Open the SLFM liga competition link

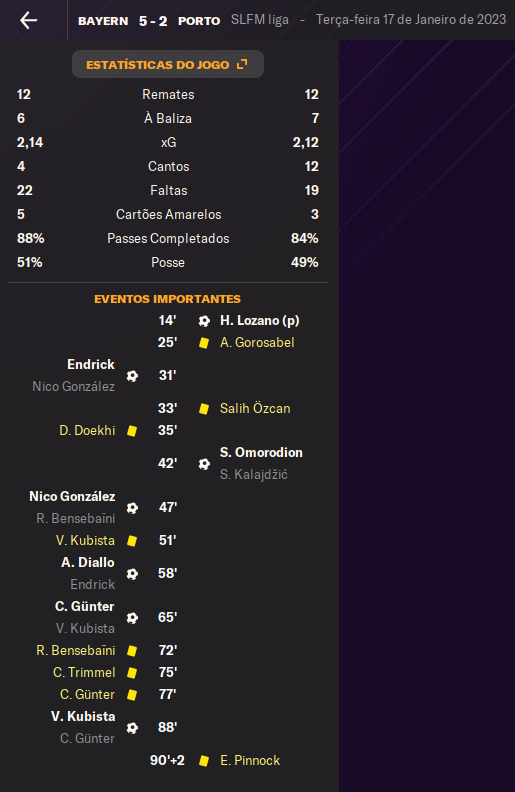point(260,20)
